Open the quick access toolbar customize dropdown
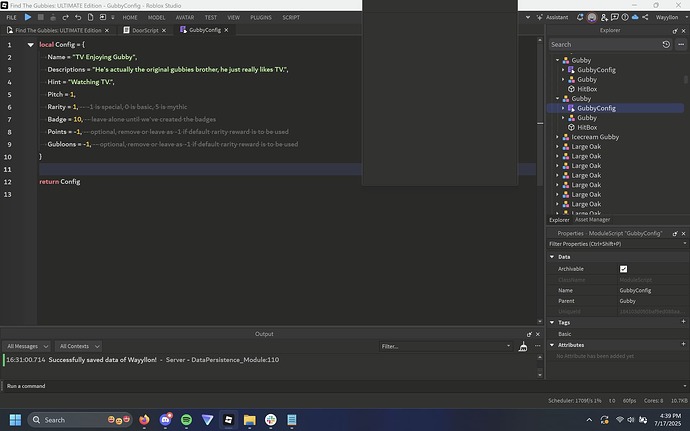 tap(113, 17)
